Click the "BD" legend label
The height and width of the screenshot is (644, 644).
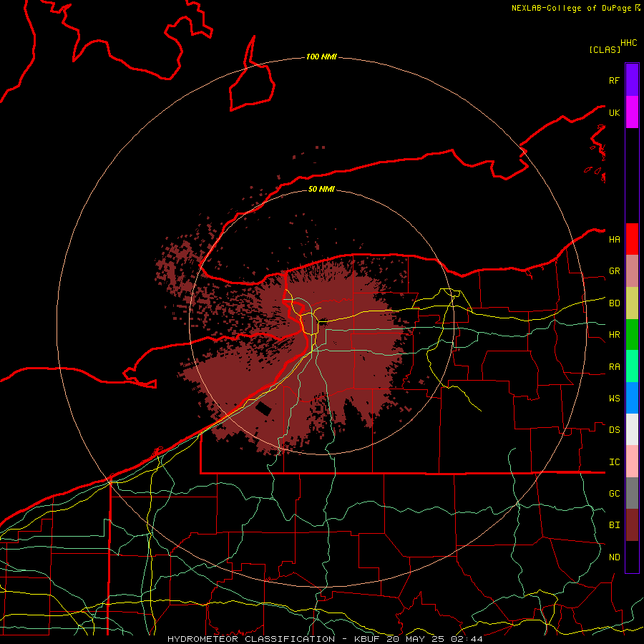[615, 303]
